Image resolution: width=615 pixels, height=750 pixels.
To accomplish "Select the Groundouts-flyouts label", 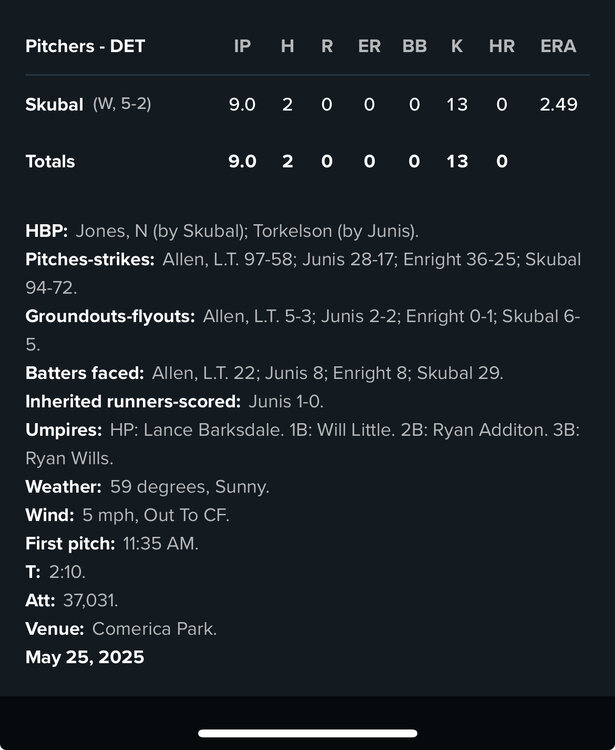I will (110, 316).
